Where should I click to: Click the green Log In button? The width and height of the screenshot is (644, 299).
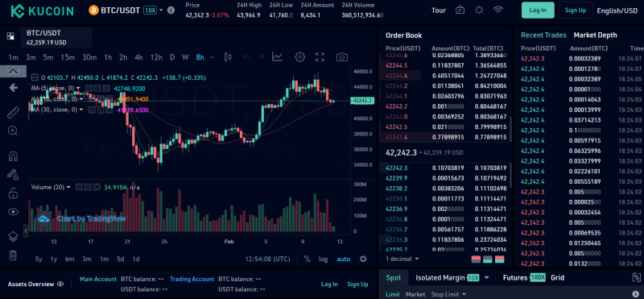(x=538, y=10)
